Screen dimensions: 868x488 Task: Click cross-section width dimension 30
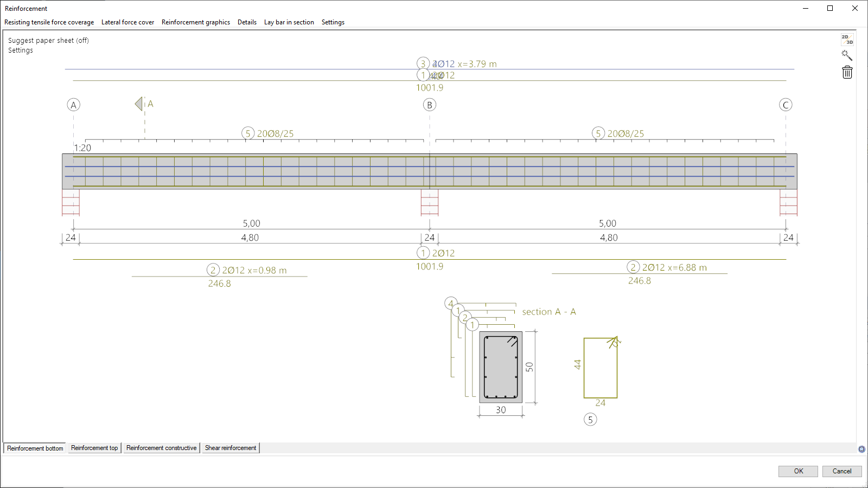point(501,410)
